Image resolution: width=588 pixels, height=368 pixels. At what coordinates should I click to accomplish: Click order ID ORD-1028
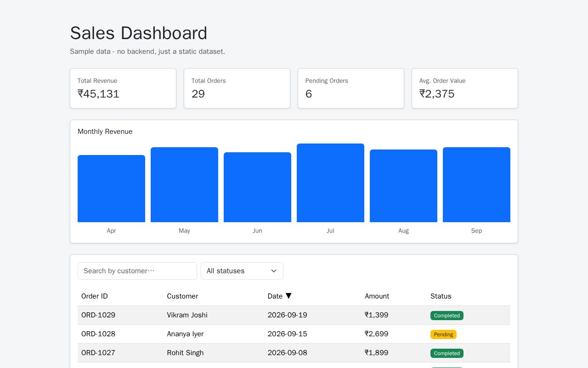coord(98,334)
